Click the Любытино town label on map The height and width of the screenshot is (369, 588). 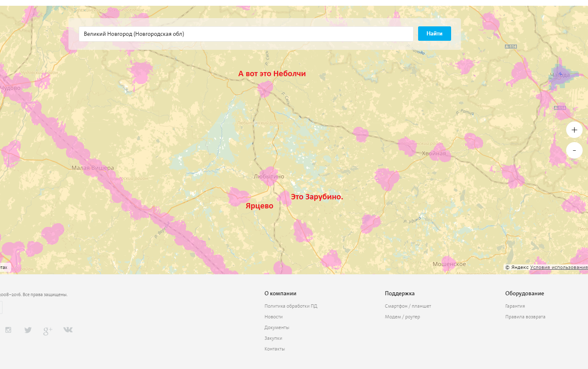click(x=269, y=176)
